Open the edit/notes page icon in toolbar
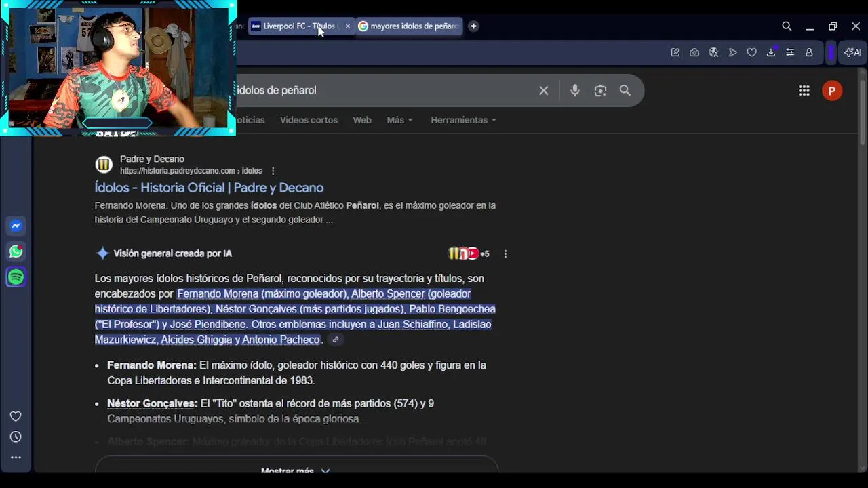The height and width of the screenshot is (488, 868). click(675, 52)
